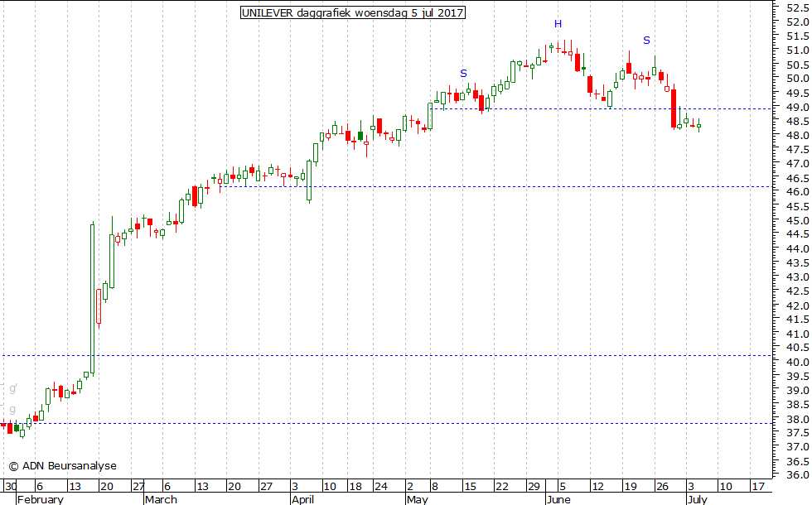The image size is (812, 505).
Task: Click the grey g' gap label
Action: (x=13, y=388)
